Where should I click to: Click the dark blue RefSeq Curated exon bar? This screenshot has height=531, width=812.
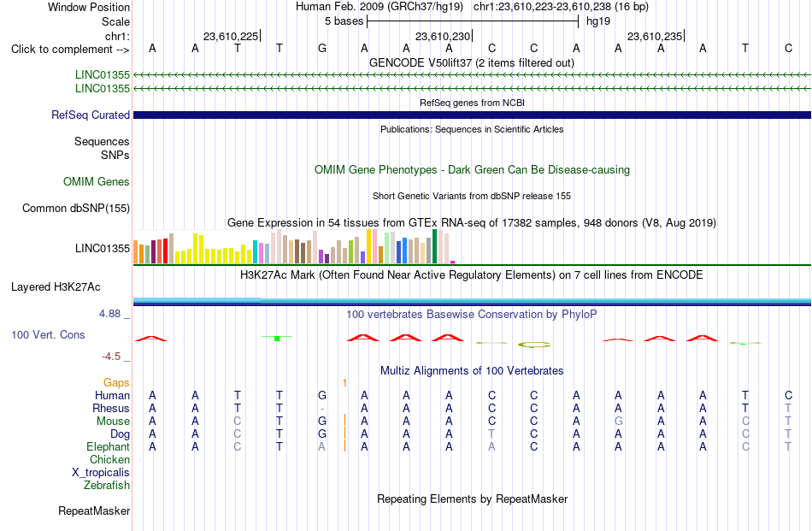[x=472, y=115]
